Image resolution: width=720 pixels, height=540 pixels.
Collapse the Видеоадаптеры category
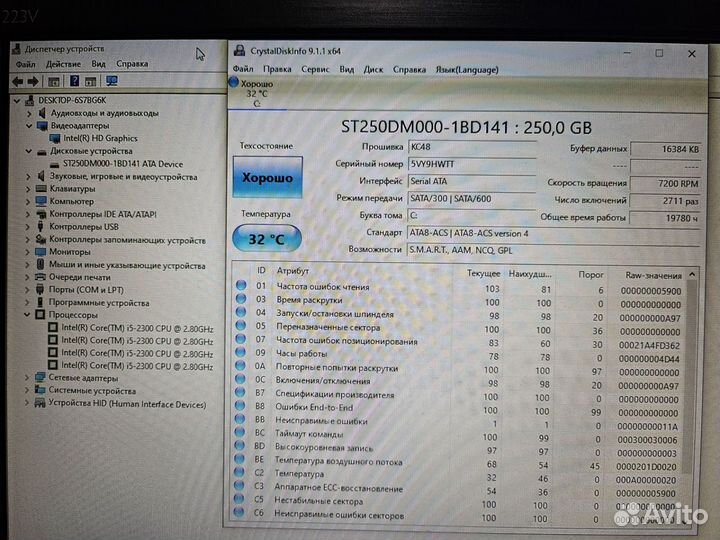click(29, 125)
